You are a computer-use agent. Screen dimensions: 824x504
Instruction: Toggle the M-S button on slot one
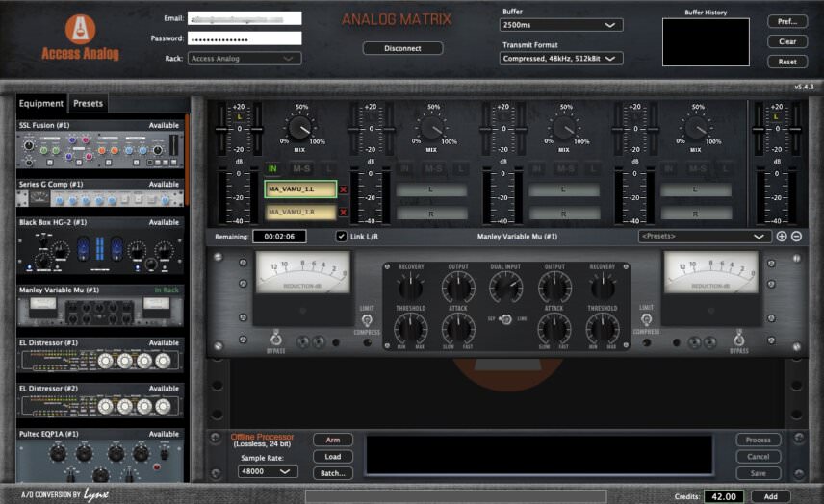[x=301, y=168]
